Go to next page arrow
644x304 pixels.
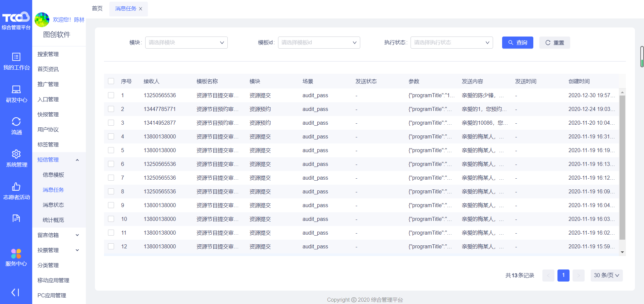pos(579,276)
